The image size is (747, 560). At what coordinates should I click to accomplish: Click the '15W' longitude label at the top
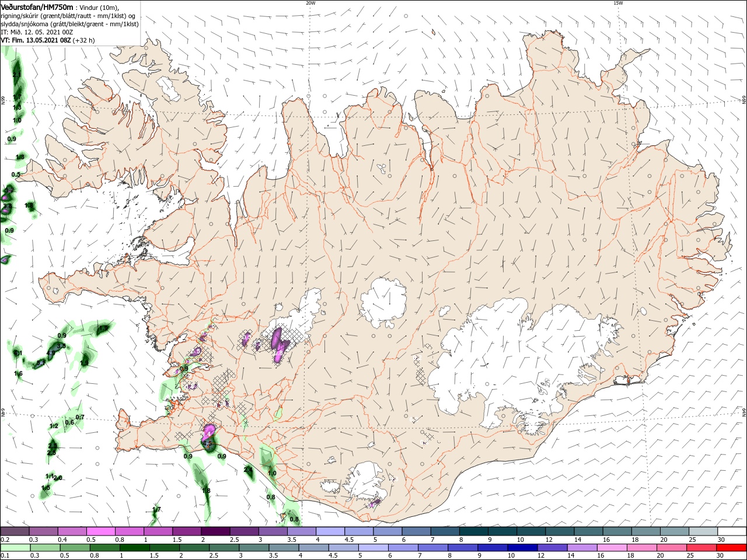coord(618,3)
